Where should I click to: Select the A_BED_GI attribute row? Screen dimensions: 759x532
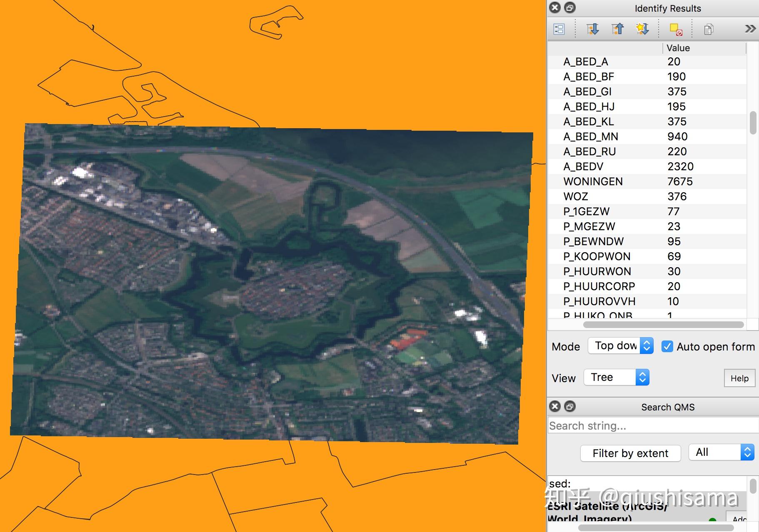[647, 92]
